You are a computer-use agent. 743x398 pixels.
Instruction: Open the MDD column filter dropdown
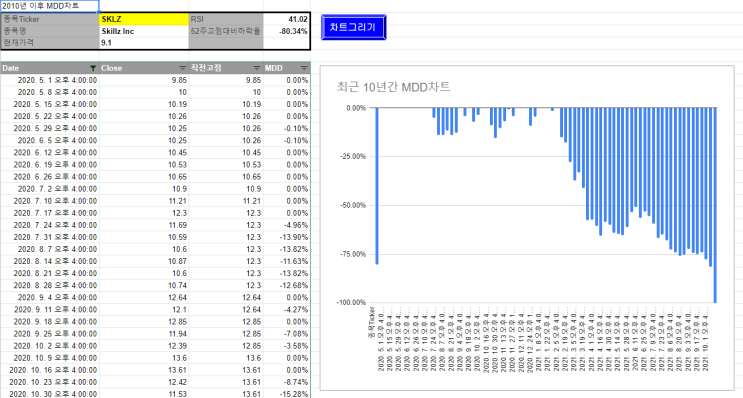[304, 68]
